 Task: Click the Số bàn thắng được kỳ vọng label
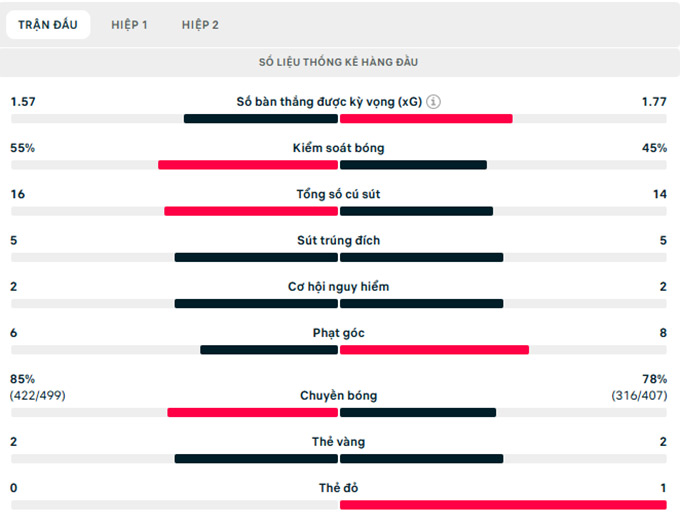click(x=328, y=102)
